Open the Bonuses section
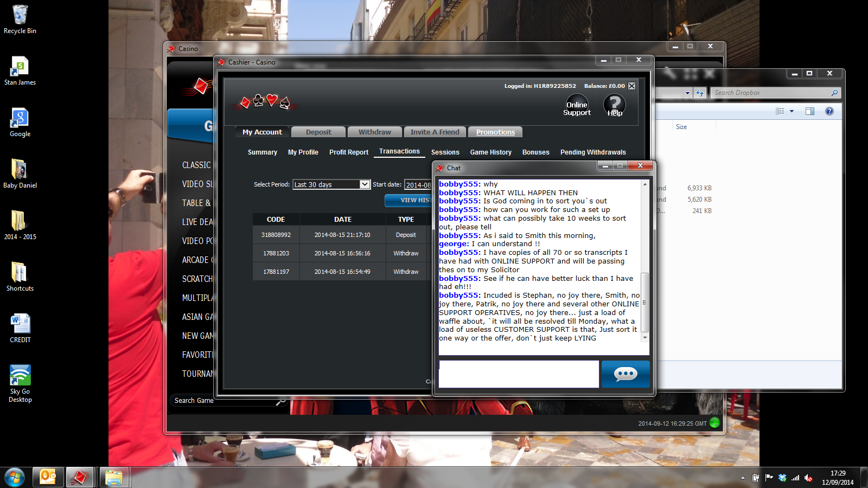Screen dimensions: 868x488 pos(536,152)
